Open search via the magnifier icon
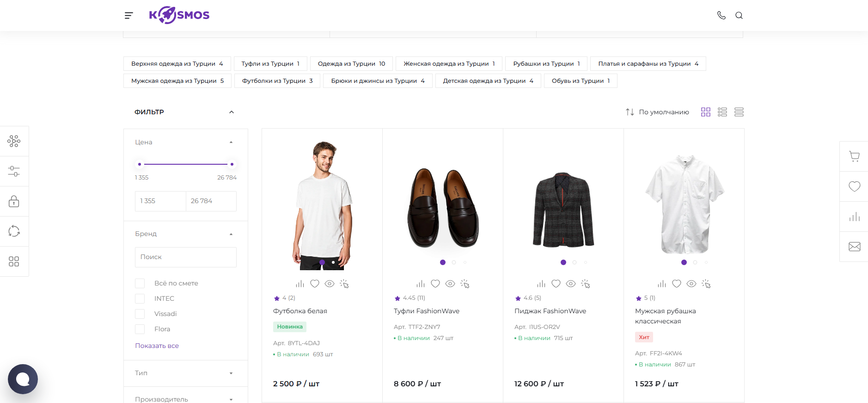This screenshot has width=868, height=403. click(x=739, y=15)
